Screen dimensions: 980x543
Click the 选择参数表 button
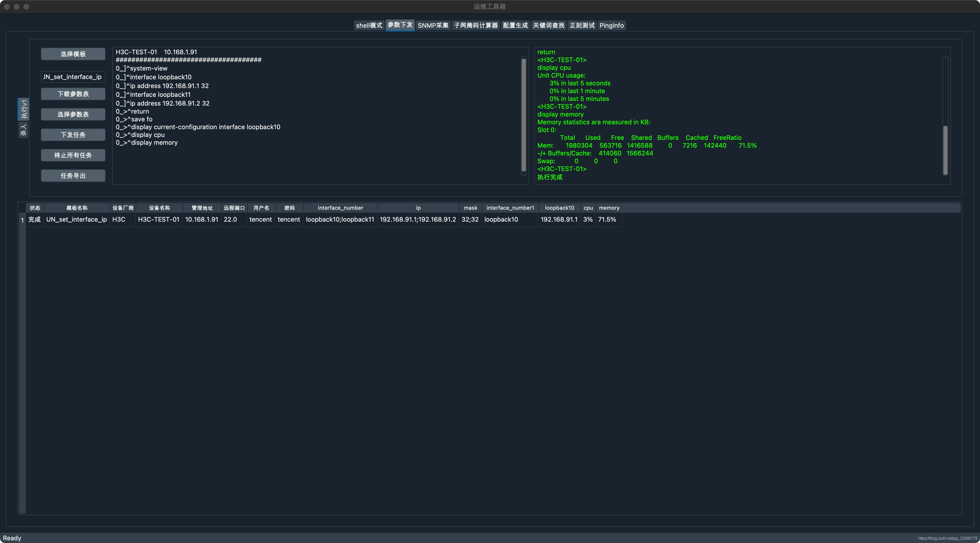pyautogui.click(x=73, y=114)
